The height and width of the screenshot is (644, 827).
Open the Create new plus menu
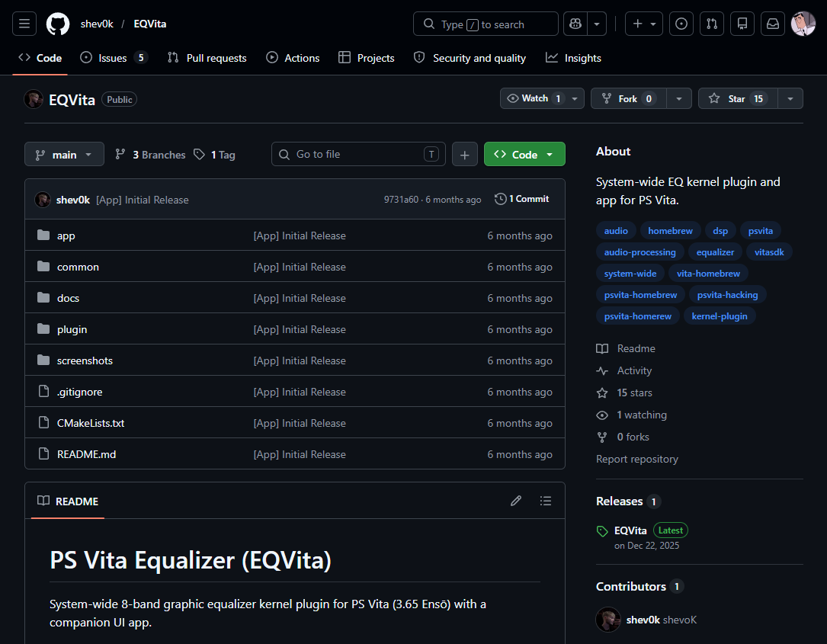click(x=644, y=24)
